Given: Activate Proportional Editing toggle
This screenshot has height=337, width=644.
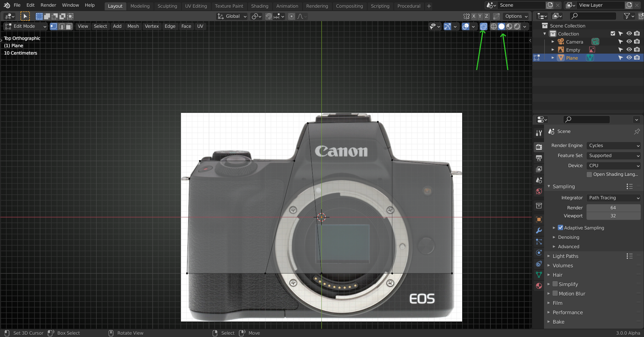Looking at the screenshot, I should point(291,16).
